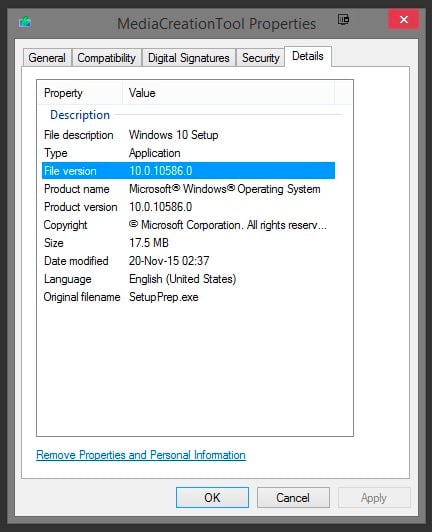
Task: Select the Security tab
Action: pos(261,58)
